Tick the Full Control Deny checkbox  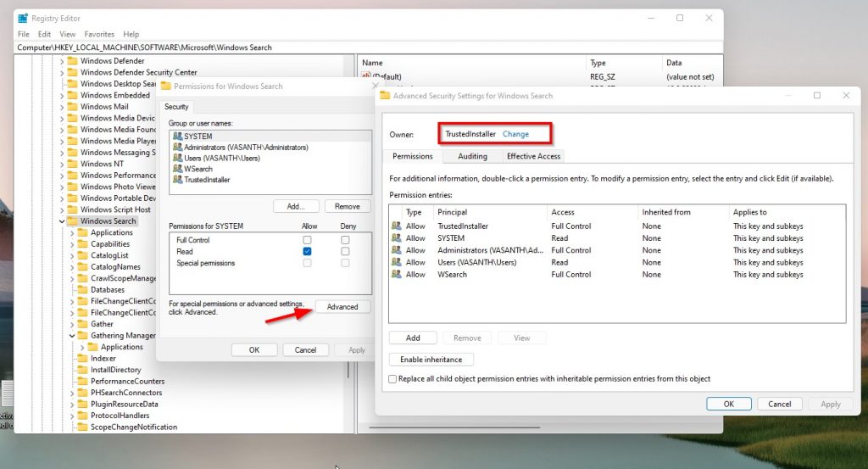coord(346,240)
